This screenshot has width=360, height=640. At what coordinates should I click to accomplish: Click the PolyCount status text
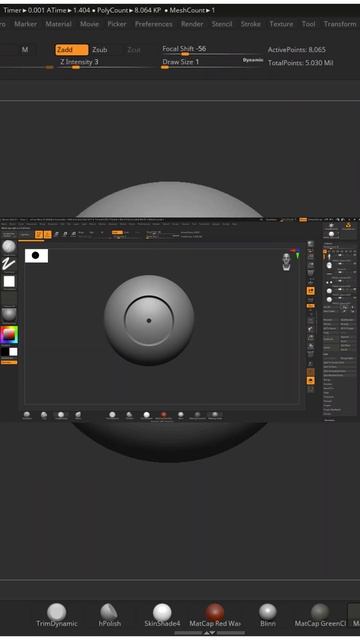click(129, 10)
